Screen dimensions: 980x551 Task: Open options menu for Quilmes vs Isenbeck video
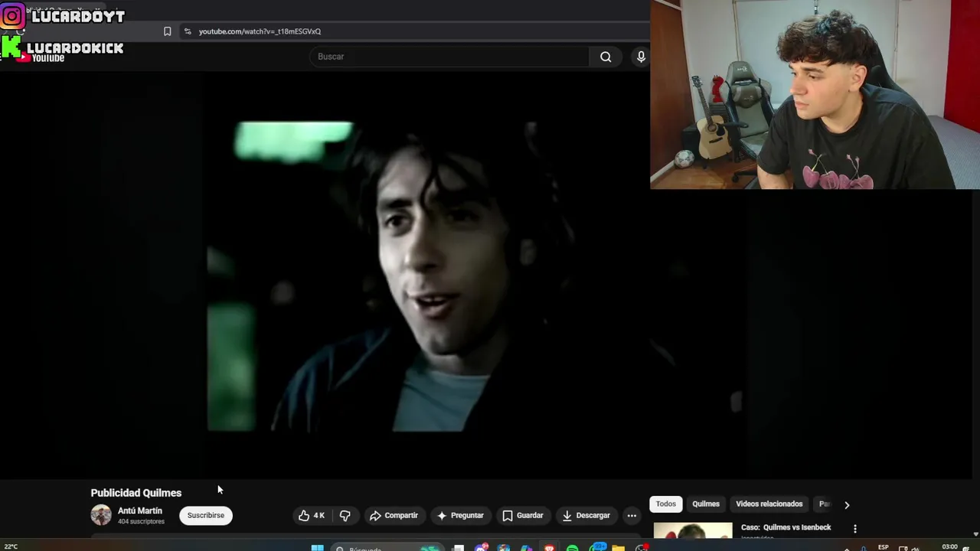(855, 529)
